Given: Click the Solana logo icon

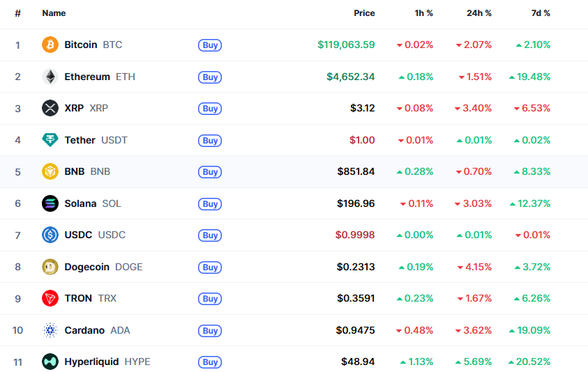Looking at the screenshot, I should coord(50,203).
